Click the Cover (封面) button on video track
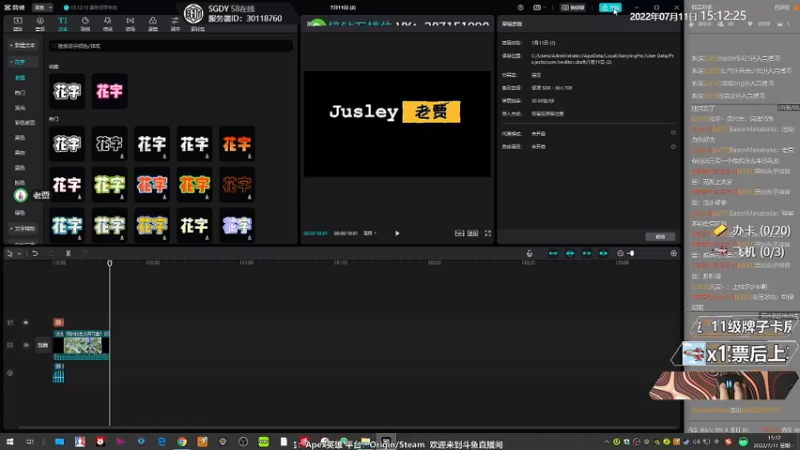Screen dimensions: 800x450 (x=43, y=345)
